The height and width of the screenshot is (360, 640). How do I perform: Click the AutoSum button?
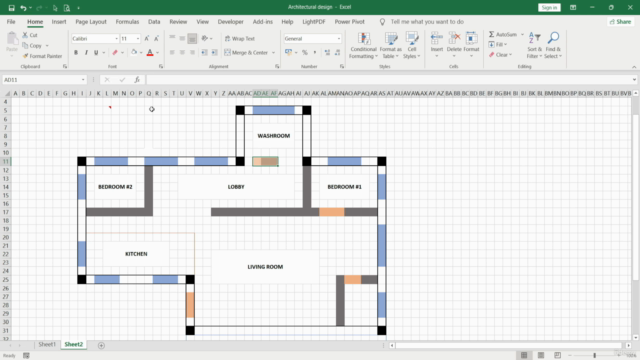503,34
